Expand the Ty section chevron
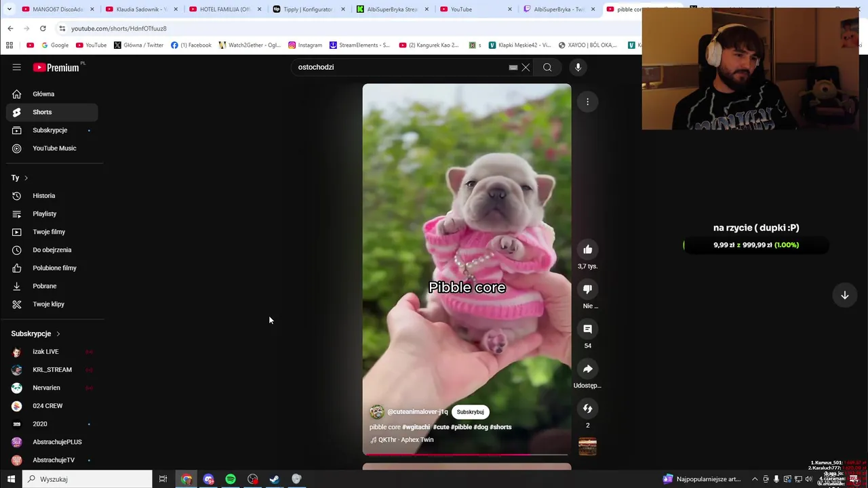This screenshot has width=868, height=488. tap(26, 178)
